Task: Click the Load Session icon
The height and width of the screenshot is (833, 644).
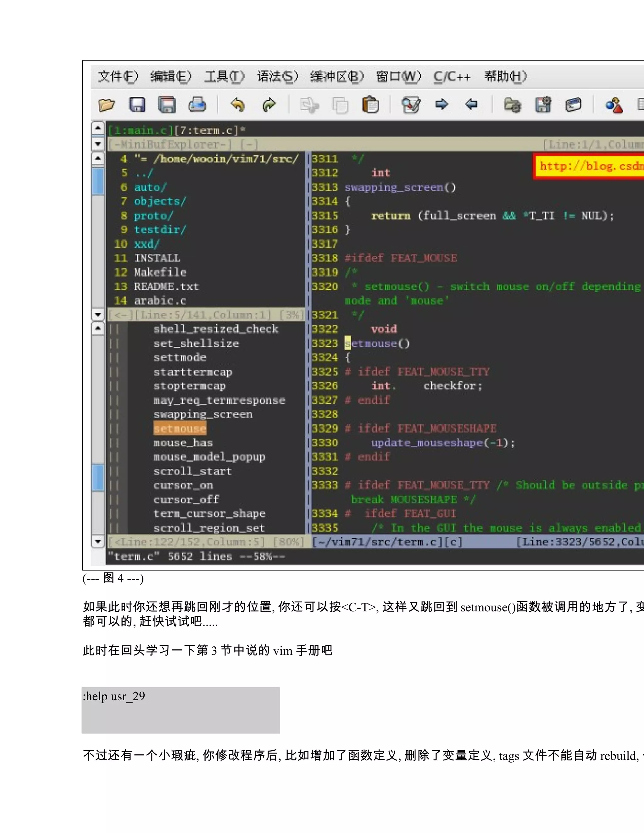Action: coord(512,105)
